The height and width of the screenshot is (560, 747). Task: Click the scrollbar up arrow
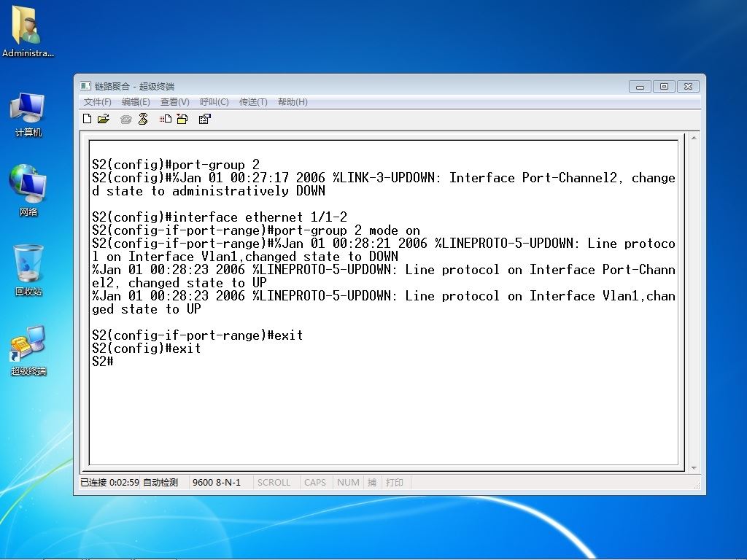click(x=694, y=138)
